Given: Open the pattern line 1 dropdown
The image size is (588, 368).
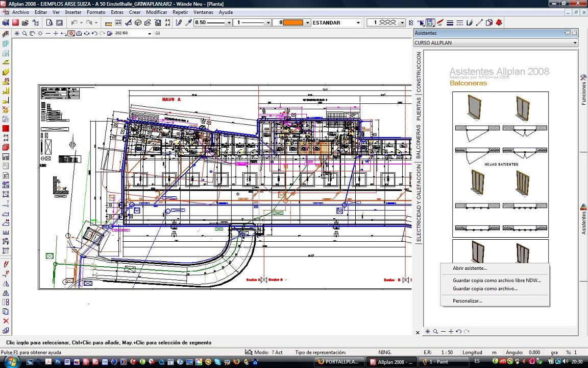Looking at the screenshot, I should coord(402,22).
